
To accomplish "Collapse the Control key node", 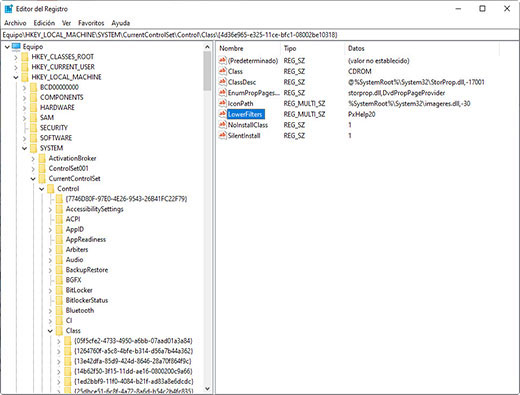I will click(x=42, y=189).
